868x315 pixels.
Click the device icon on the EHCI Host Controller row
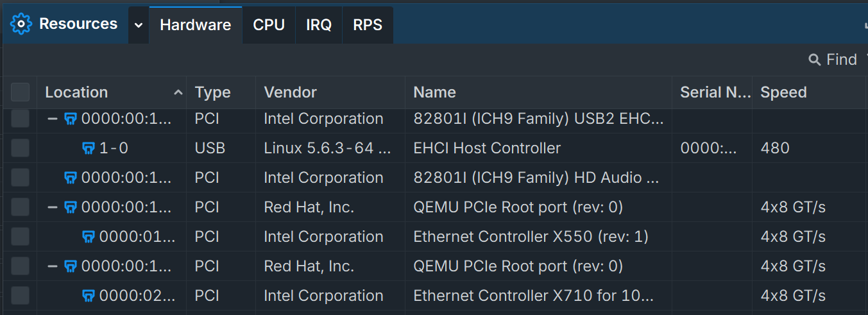click(x=89, y=149)
